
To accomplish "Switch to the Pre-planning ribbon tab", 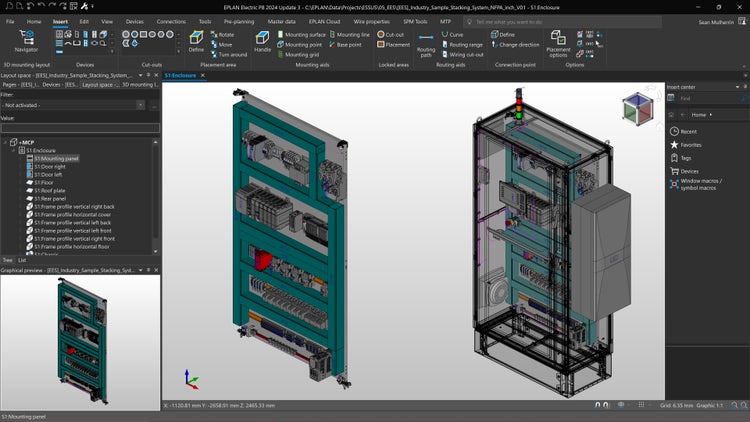I will coord(239,20).
